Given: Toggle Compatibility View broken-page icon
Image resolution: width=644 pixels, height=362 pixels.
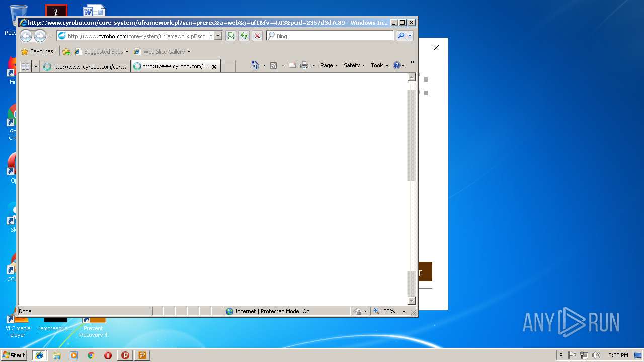Looking at the screenshot, I should coord(231,36).
